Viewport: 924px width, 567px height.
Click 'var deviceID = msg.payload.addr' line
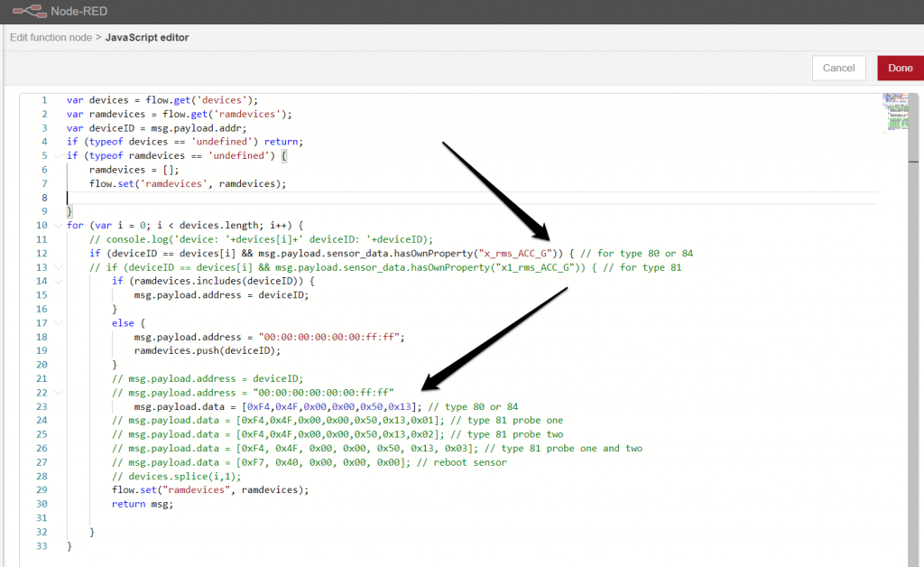point(156,128)
